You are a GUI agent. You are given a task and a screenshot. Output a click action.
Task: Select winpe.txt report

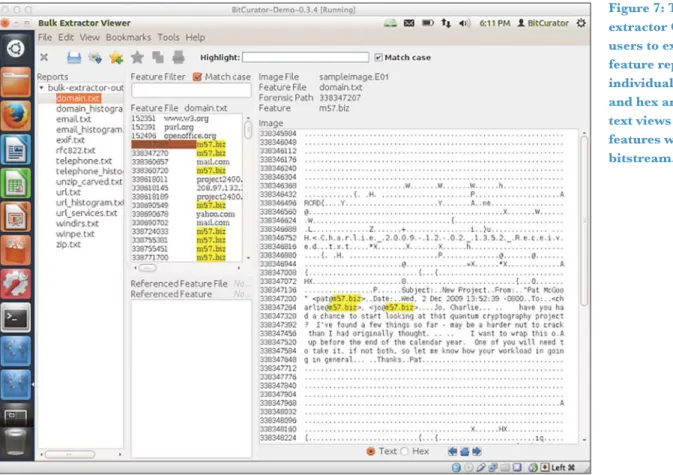(x=75, y=234)
